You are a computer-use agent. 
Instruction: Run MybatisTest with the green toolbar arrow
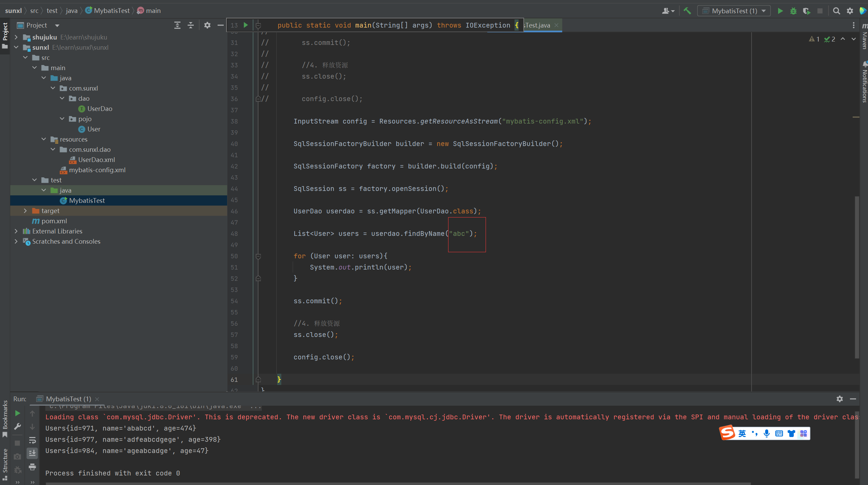pyautogui.click(x=780, y=11)
